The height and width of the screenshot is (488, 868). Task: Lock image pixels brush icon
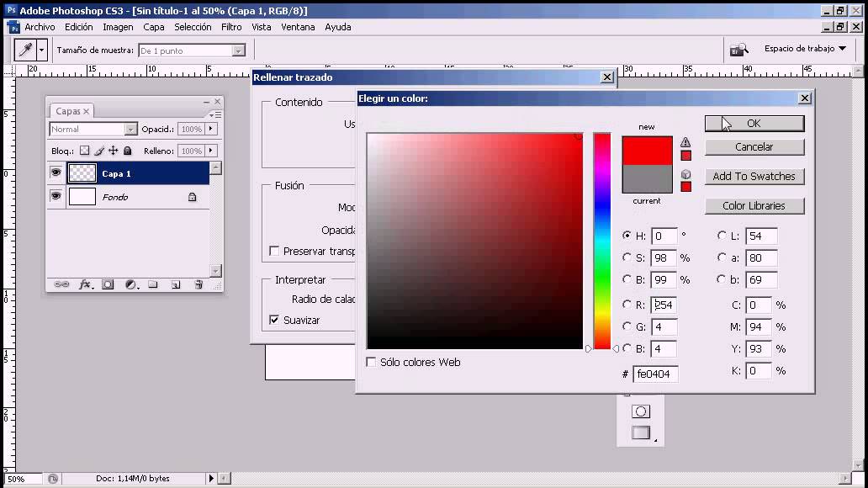pyautogui.click(x=99, y=151)
